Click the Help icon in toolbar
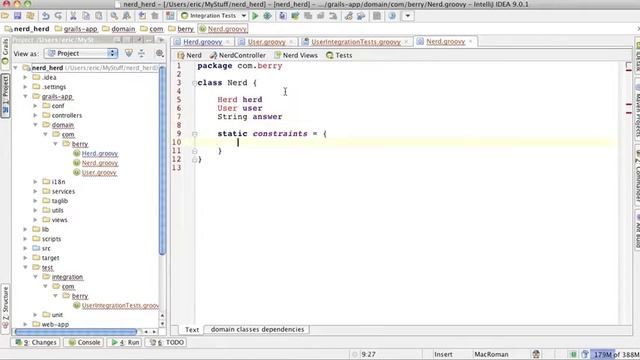Screen dimensions: 640x360 pyautogui.click(x=392, y=16)
